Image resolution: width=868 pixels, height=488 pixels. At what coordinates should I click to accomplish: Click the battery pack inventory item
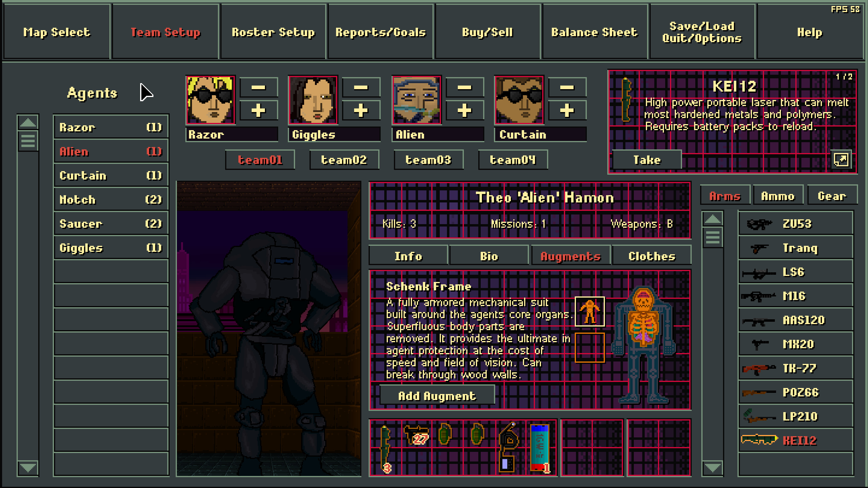point(540,448)
